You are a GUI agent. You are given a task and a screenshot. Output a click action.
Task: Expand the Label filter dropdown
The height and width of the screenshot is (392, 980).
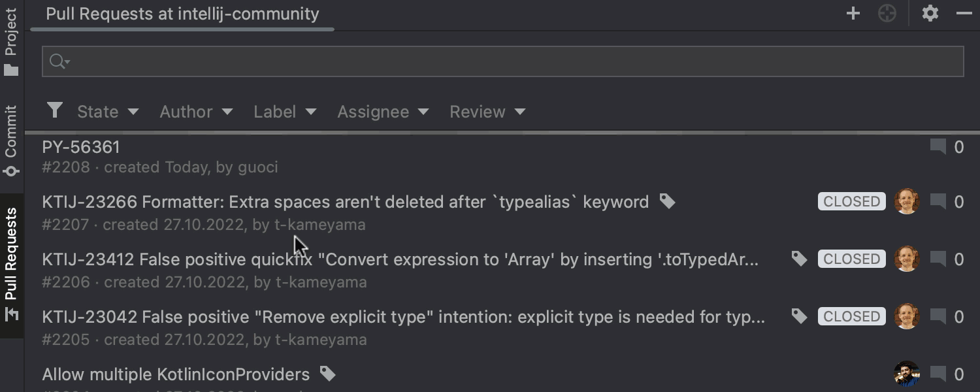[x=285, y=112]
